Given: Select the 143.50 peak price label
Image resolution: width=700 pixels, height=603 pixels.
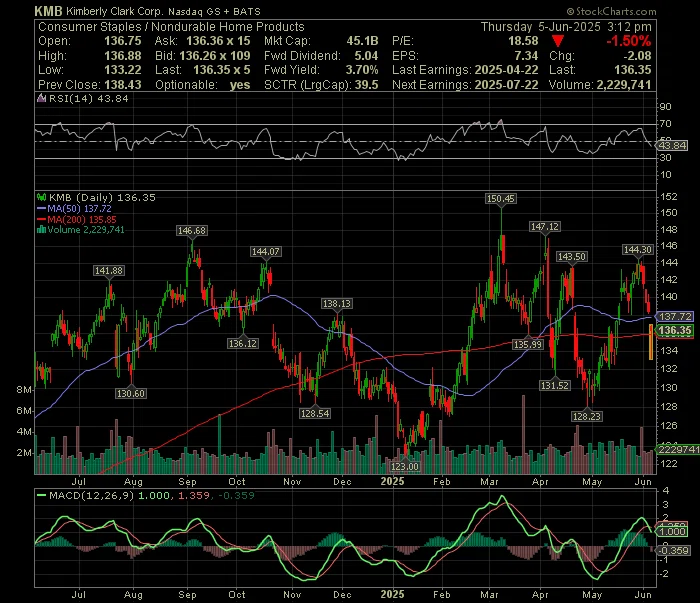Looking at the screenshot, I should pyautogui.click(x=571, y=257).
